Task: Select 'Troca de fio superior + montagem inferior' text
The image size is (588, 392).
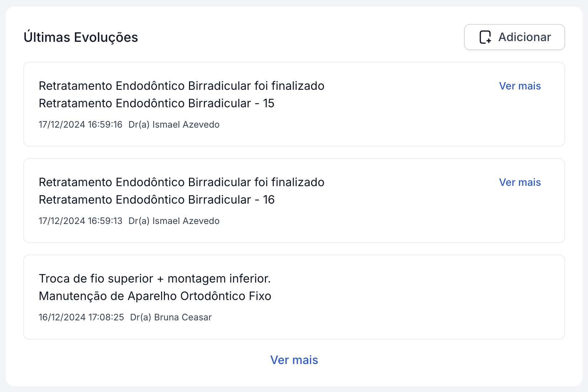Action: pyautogui.click(x=154, y=279)
